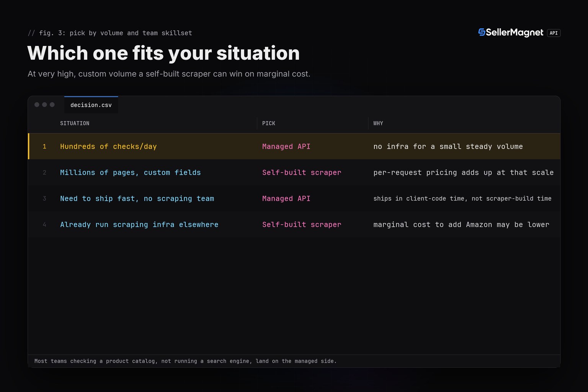Screen dimensions: 588x392
Task: Click the subtitle about self-built scraper marginal cost
Action: coord(169,74)
